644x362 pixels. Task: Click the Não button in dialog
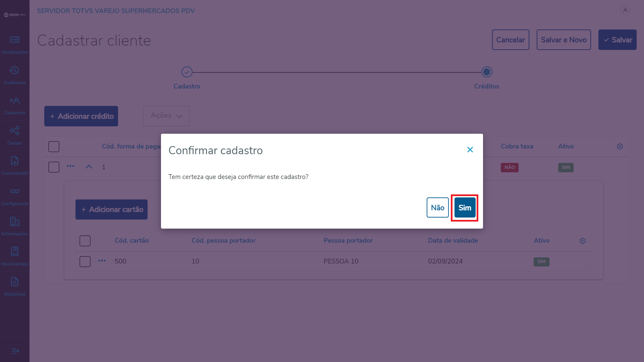(x=437, y=207)
